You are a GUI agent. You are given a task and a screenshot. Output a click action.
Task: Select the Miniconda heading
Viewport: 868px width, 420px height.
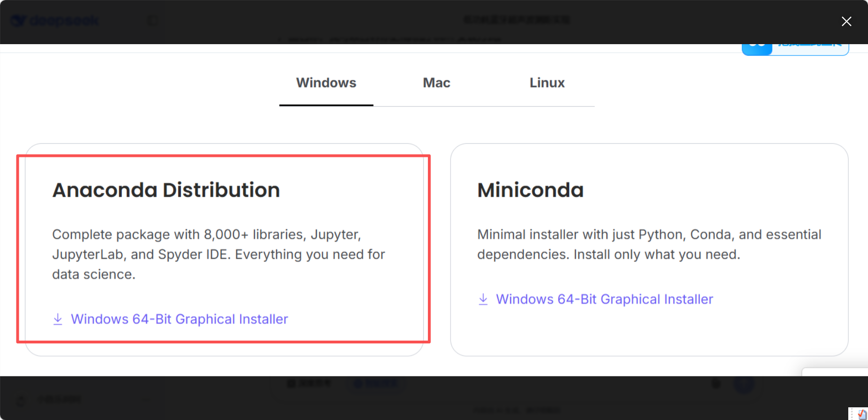(x=530, y=190)
